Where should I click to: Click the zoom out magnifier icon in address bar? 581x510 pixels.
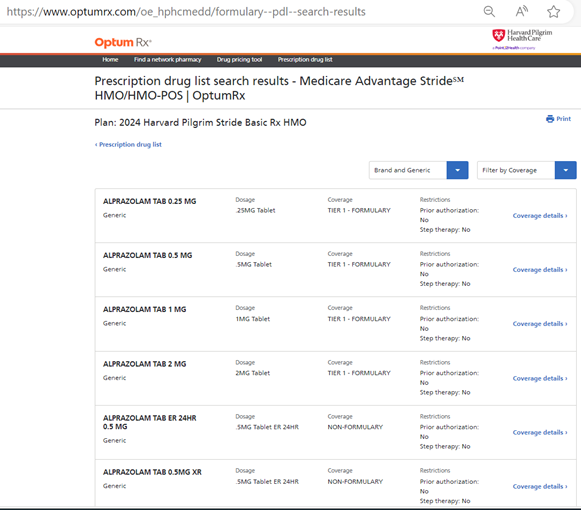[x=489, y=11]
